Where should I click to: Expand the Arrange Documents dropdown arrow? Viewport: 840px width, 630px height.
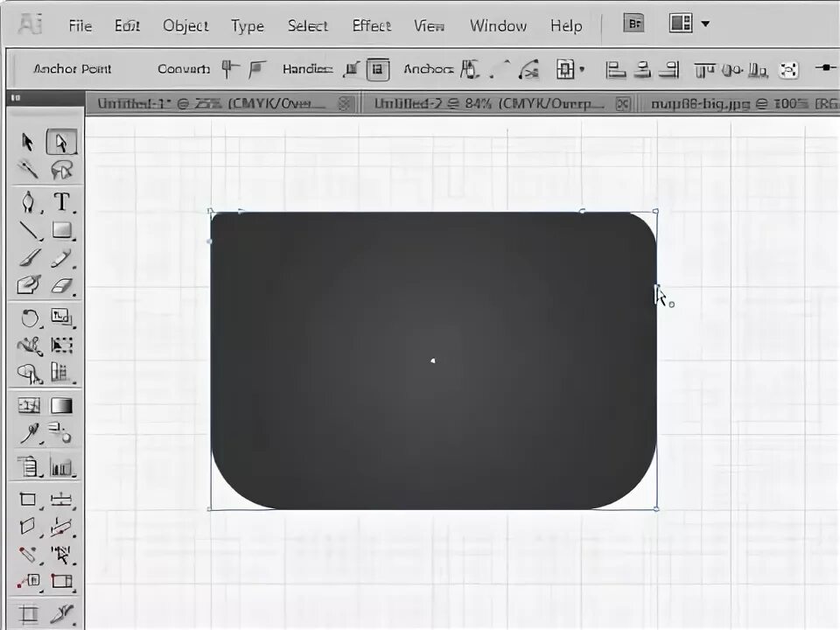[705, 24]
